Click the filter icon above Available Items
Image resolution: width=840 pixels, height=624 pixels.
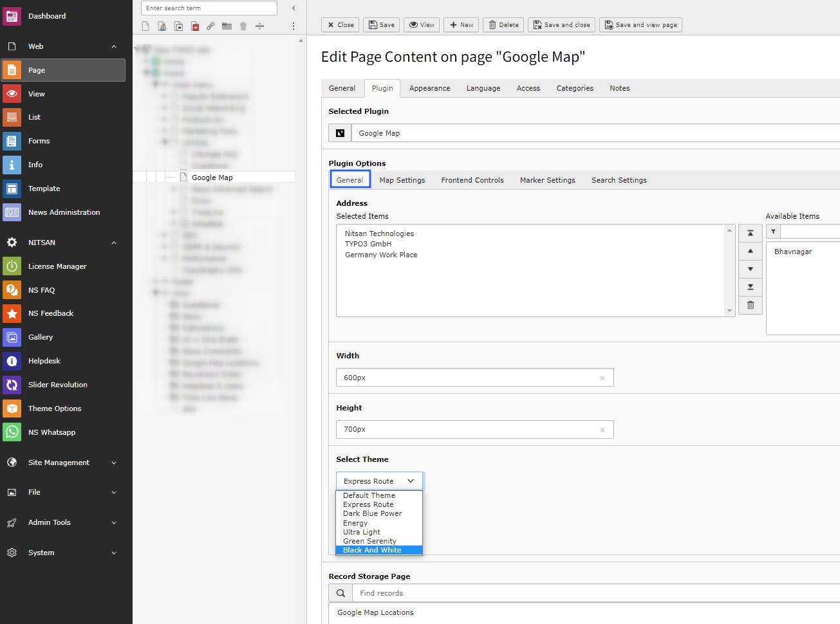click(x=773, y=232)
